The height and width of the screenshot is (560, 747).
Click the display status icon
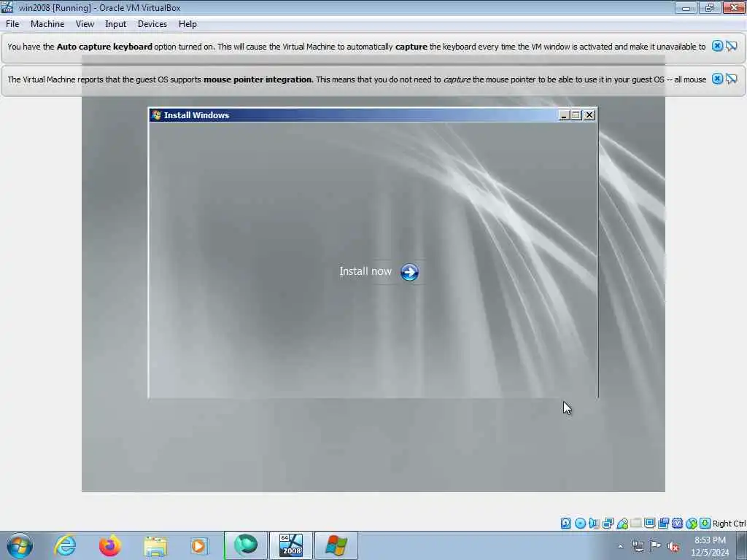pyautogui.click(x=649, y=524)
